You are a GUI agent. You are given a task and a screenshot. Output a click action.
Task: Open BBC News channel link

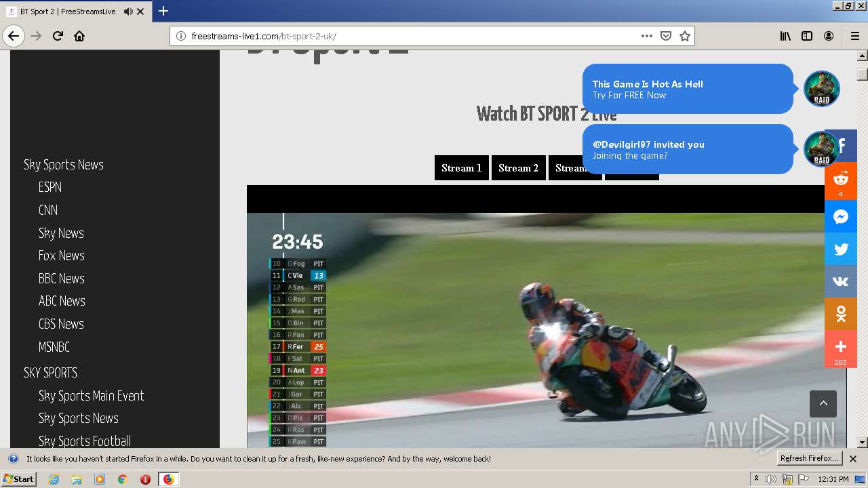(x=62, y=279)
